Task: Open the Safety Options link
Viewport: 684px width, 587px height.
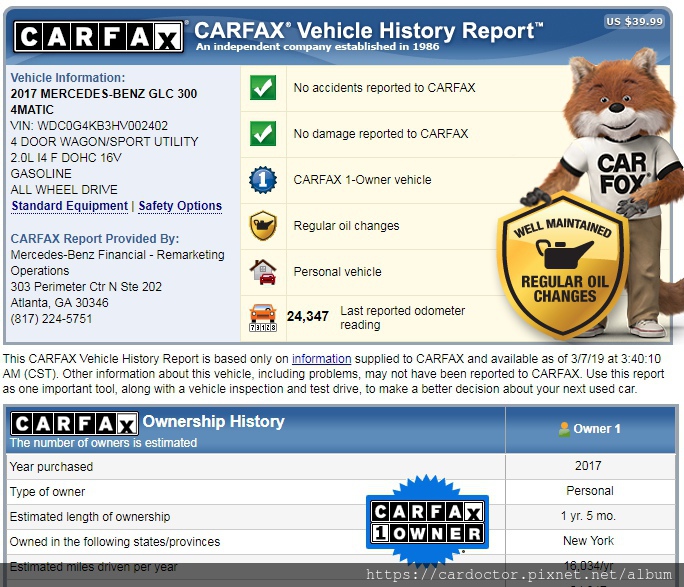Action: coord(180,206)
